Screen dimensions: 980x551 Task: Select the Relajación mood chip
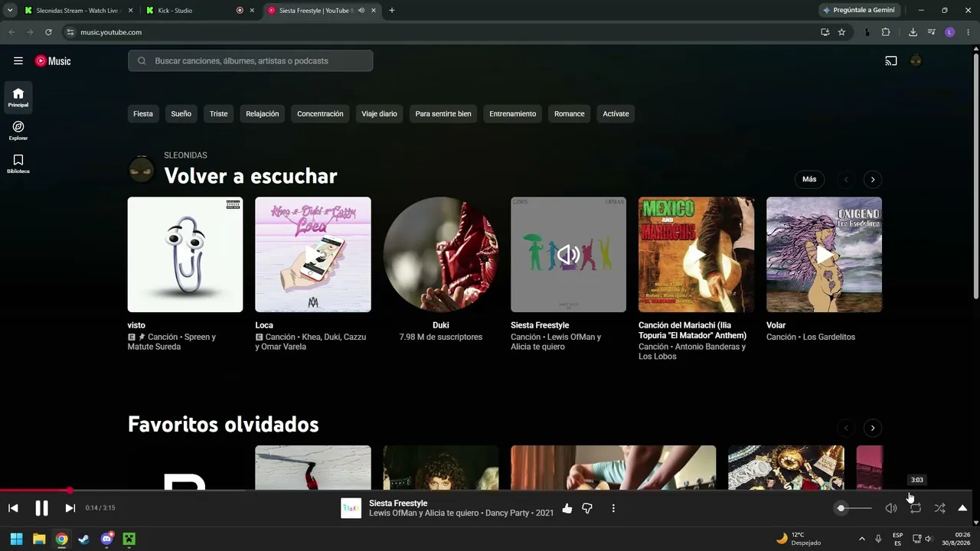[263, 114]
